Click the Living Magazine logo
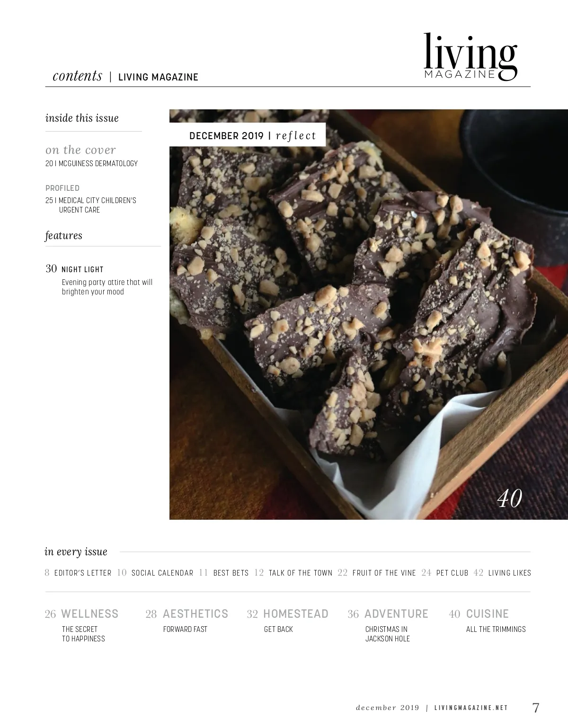This screenshot has height=728, width=568. [x=470, y=56]
